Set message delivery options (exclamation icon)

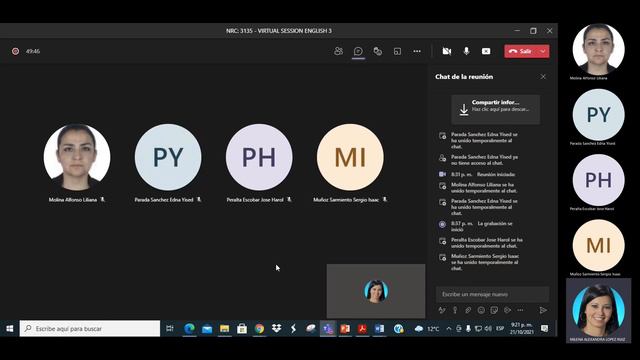(455, 310)
